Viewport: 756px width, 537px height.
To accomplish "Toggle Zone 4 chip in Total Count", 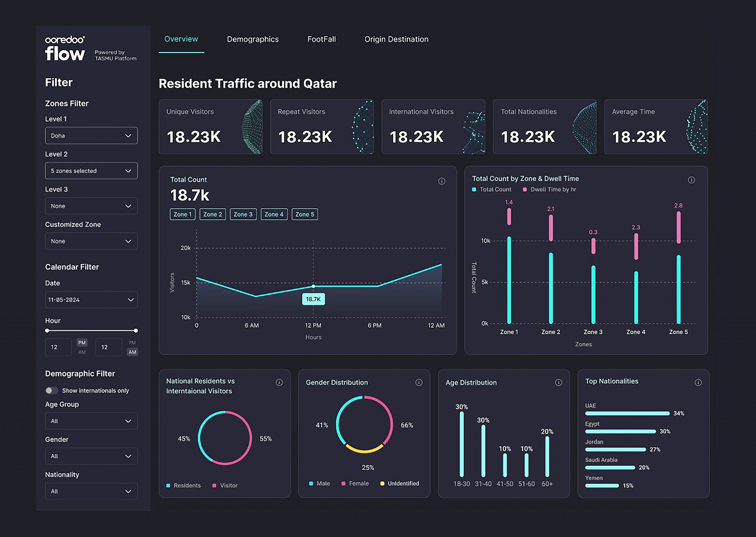I will click(274, 214).
